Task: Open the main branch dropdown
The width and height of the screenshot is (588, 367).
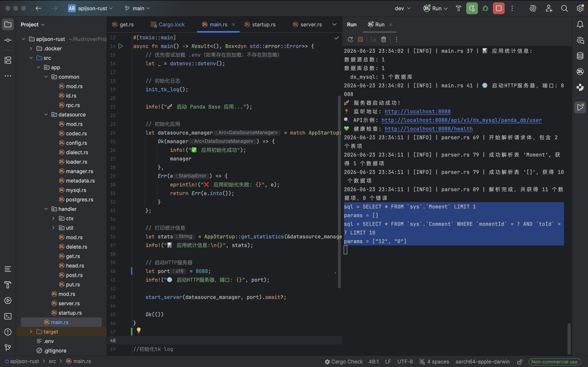Action: coord(138,8)
